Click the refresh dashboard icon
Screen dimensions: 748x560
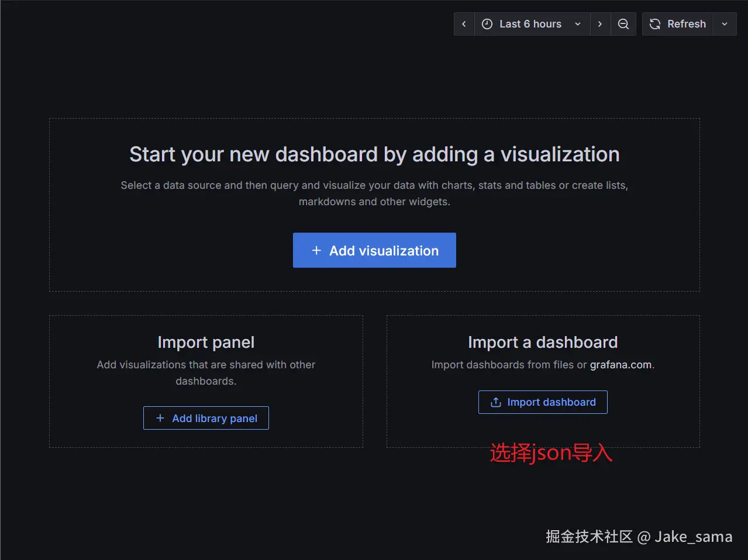click(654, 24)
